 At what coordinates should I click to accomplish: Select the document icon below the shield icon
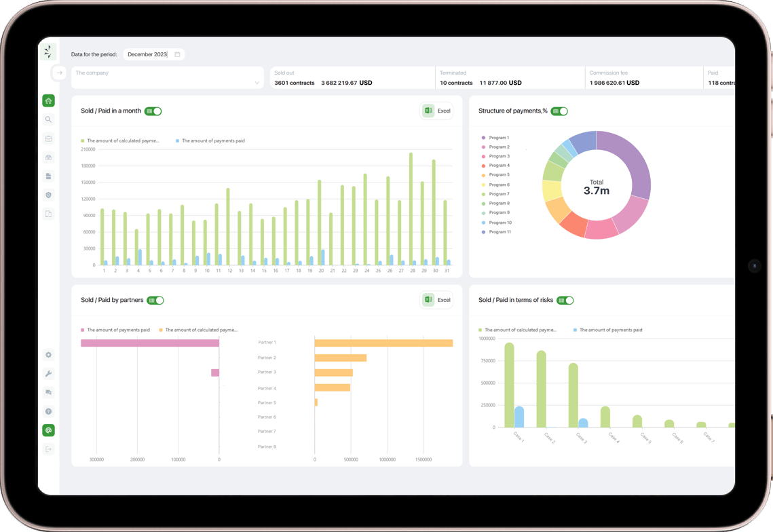tap(48, 213)
